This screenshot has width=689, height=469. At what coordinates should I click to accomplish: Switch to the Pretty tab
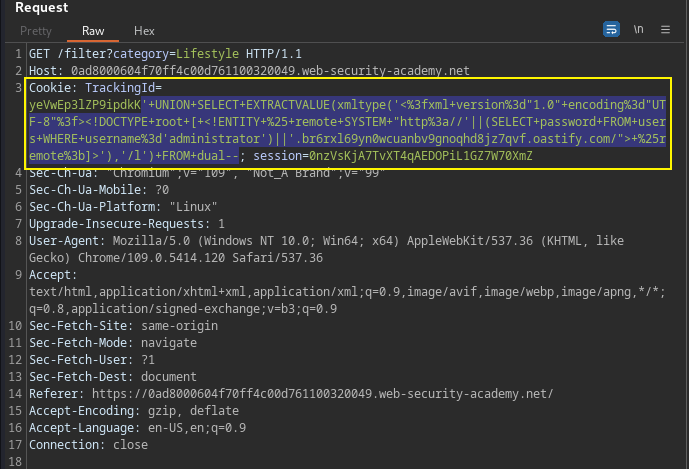[36, 31]
